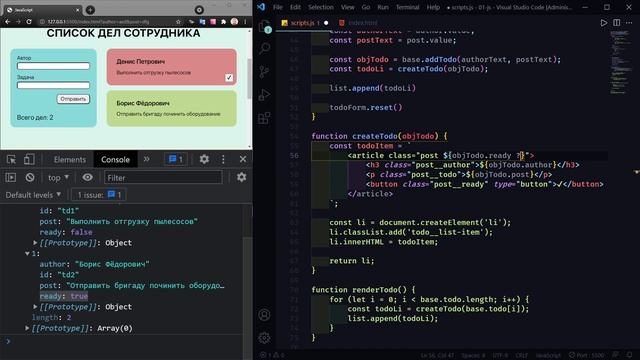Create a live expression with the eye icon
Screen dimensions: 640x360
pos(87,178)
